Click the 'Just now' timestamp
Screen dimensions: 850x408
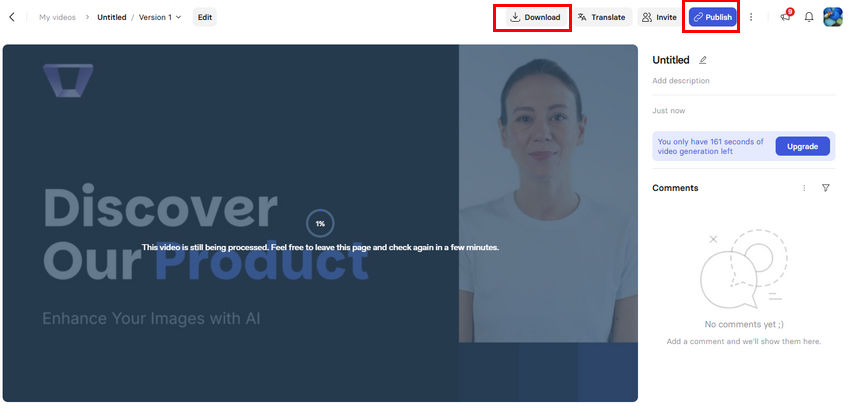668,111
